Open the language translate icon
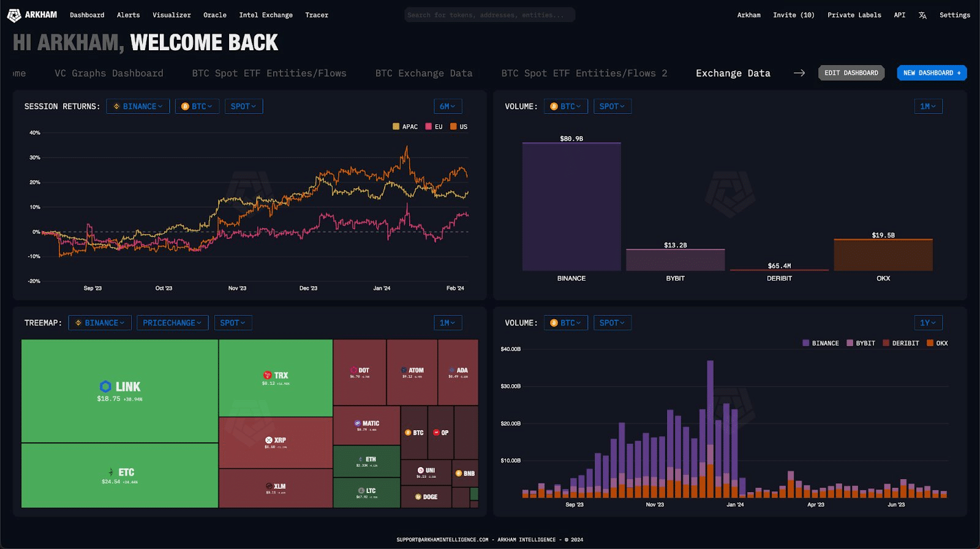The width and height of the screenshot is (980, 549). click(922, 15)
